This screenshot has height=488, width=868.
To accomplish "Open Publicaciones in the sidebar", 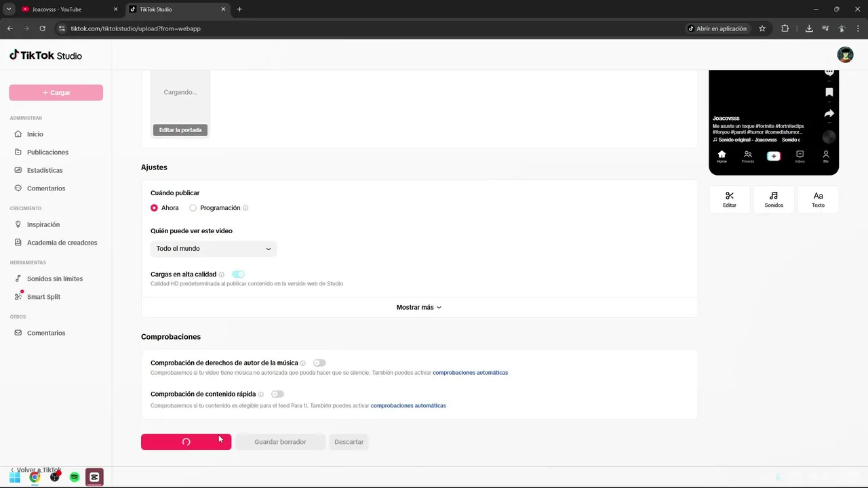I will click(x=47, y=152).
